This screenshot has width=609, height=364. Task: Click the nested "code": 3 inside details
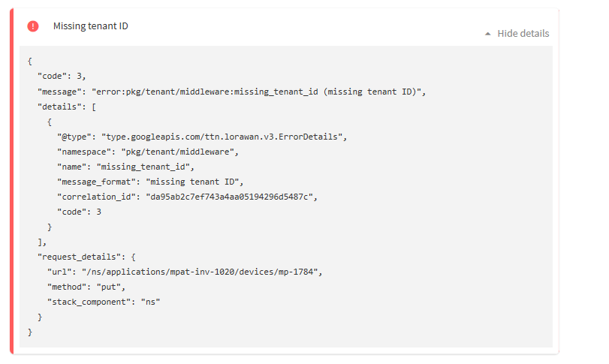[80, 212]
